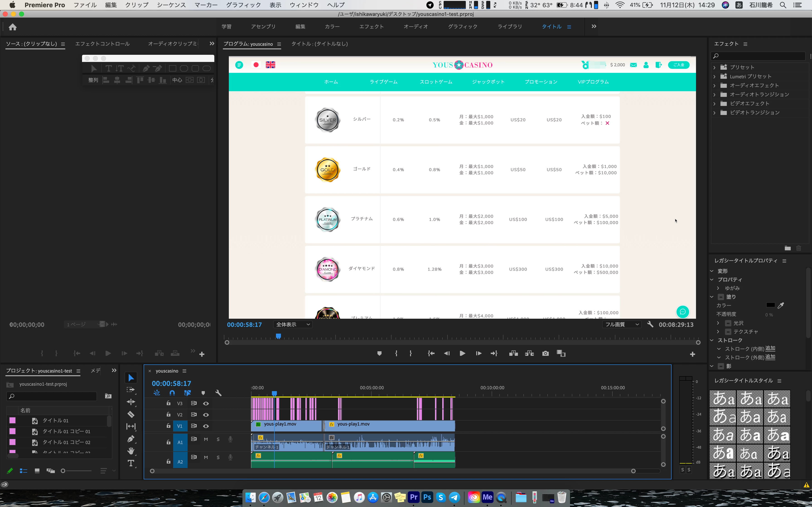Choose the Track Select Forward tool
Screen dimensions: 812x507
pyautogui.click(x=130, y=390)
